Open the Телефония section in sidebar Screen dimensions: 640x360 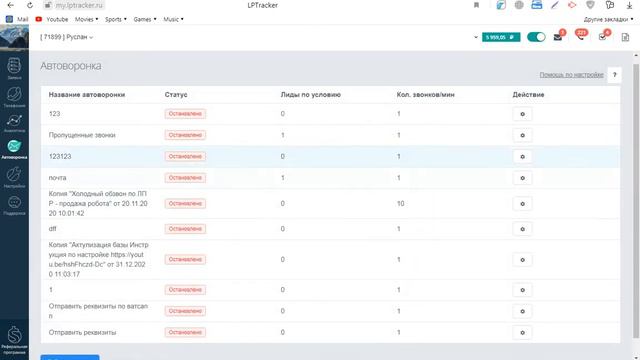click(14, 97)
